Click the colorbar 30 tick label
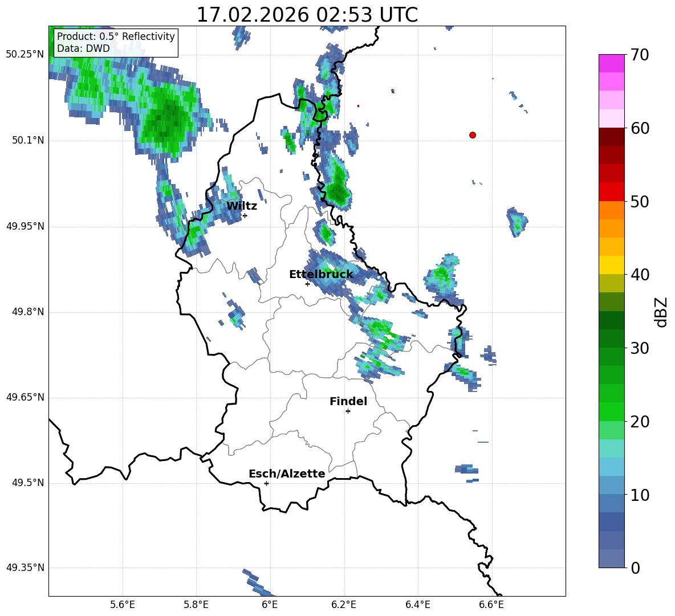 pyautogui.click(x=640, y=348)
